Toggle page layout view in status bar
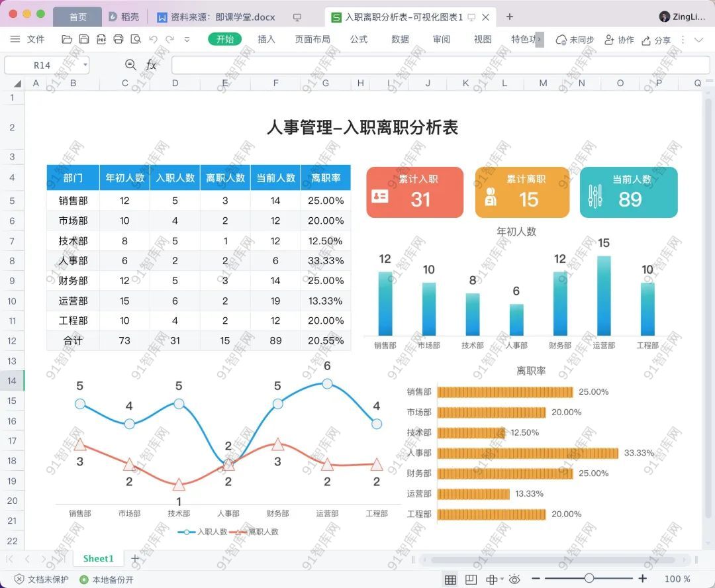Viewport: 715px width, 588px height. (471, 579)
